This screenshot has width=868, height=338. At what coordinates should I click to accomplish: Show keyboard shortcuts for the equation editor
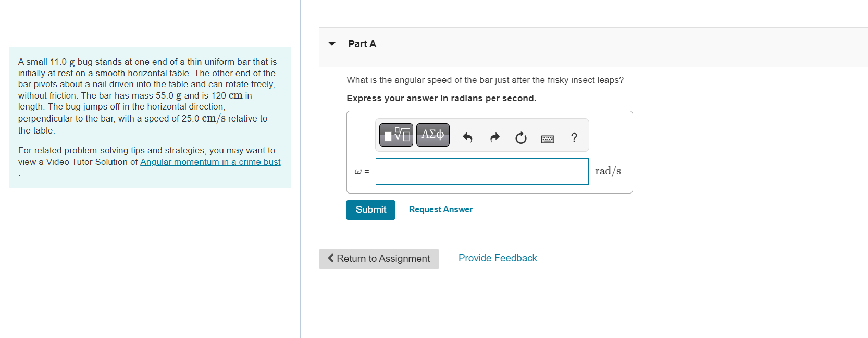tap(547, 138)
